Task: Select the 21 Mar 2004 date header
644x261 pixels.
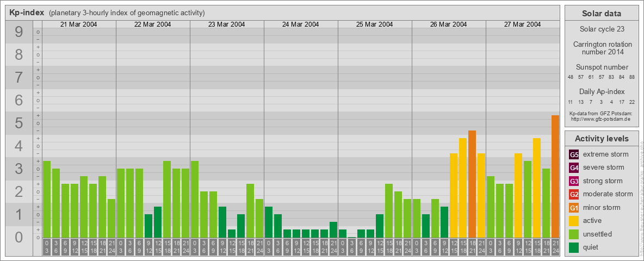Action: [79, 24]
